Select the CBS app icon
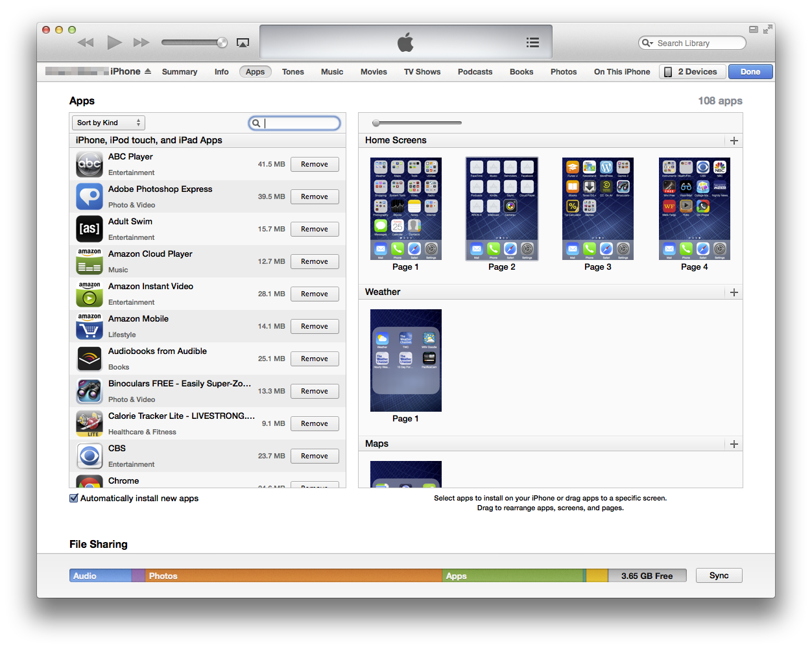This screenshot has height=649, width=812. click(x=90, y=456)
